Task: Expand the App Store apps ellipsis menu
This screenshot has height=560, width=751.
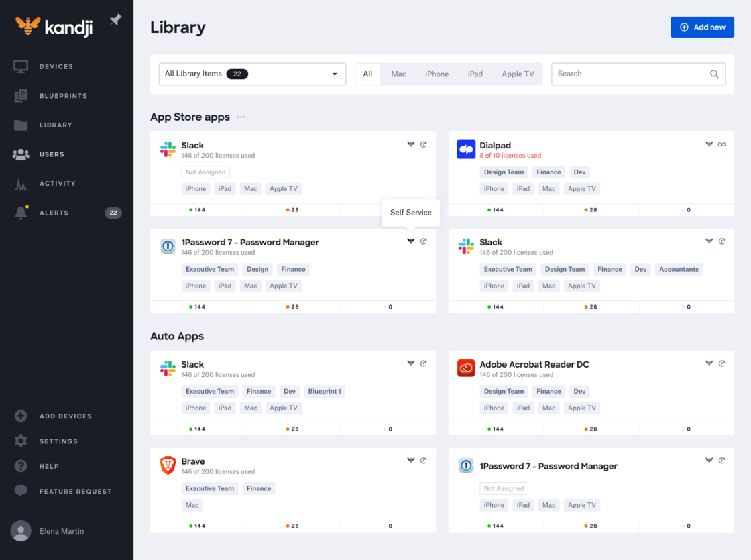Action: point(240,117)
